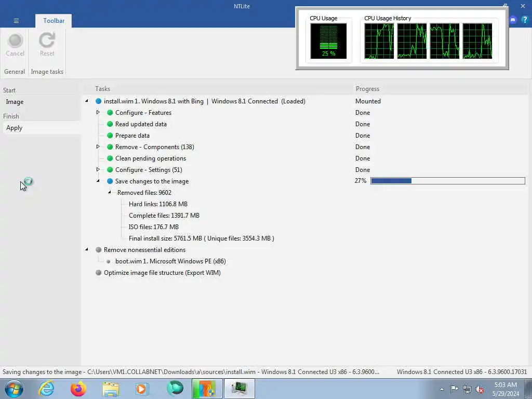Click the 27% save progress bar
This screenshot has width=532, height=399.
(x=447, y=181)
